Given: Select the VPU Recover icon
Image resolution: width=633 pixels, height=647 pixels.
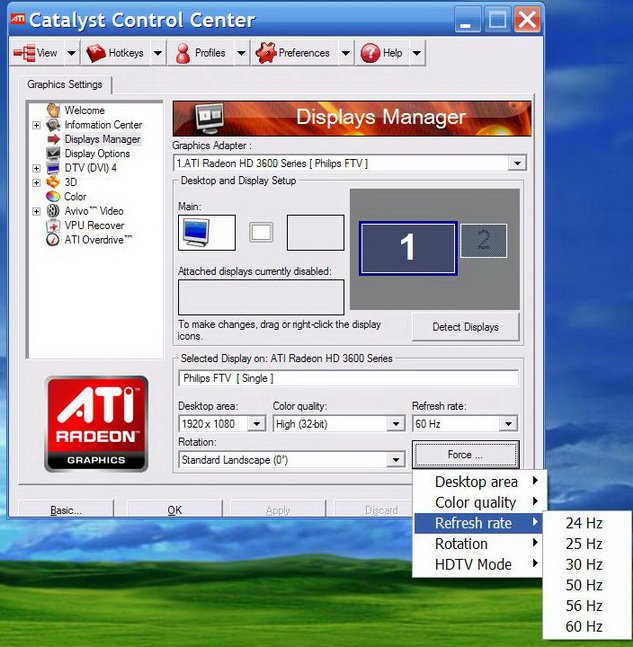Looking at the screenshot, I should [x=53, y=225].
